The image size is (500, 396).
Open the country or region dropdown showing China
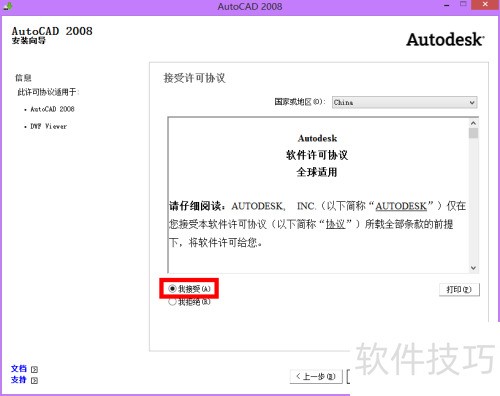pyautogui.click(x=405, y=102)
